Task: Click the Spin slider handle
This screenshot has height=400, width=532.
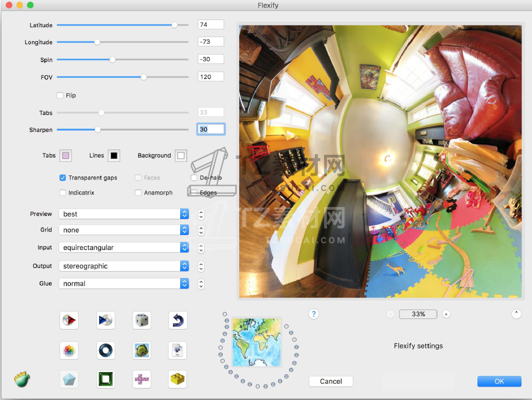Action: 112,59
